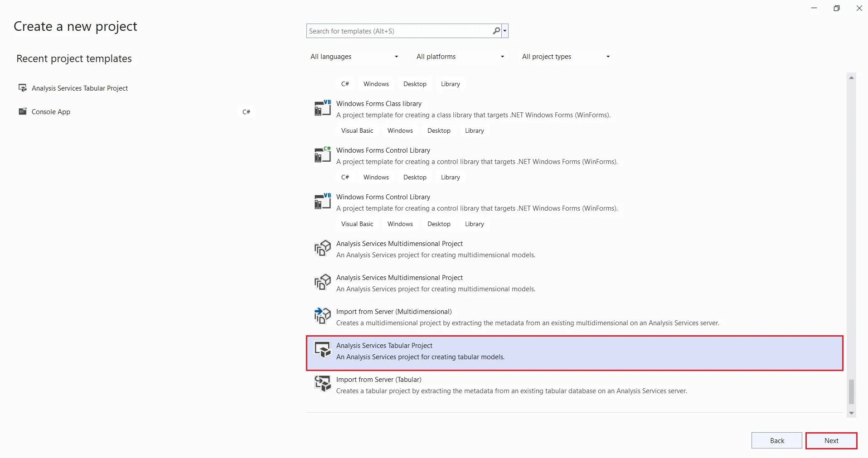Image resolution: width=868 pixels, height=458 pixels.
Task: Click the VB Windows Forms Control Library icon
Action: pos(322,202)
